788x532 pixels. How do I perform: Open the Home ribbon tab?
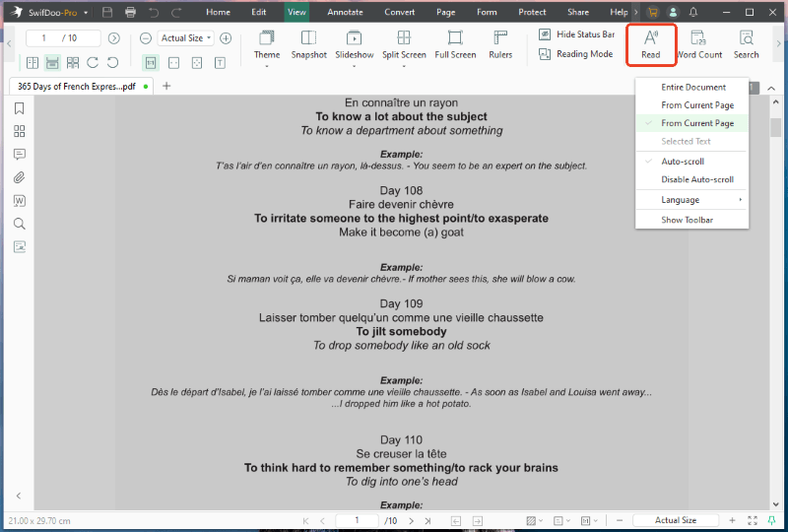point(218,12)
